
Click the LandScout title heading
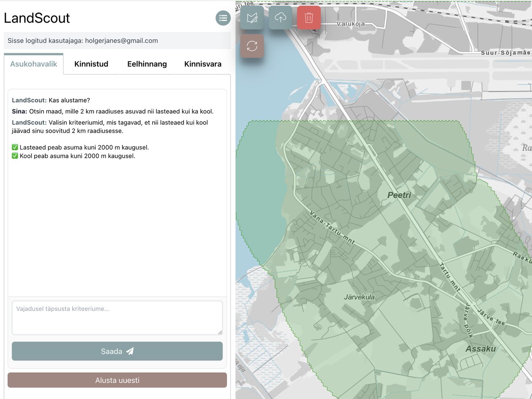[37, 18]
